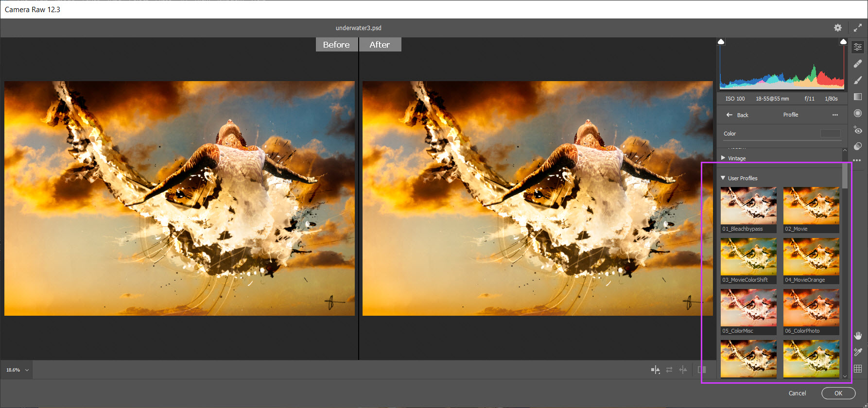Viewport: 868px width, 408px height.
Task: Click the 02_Movie profile label text
Action: (796, 229)
